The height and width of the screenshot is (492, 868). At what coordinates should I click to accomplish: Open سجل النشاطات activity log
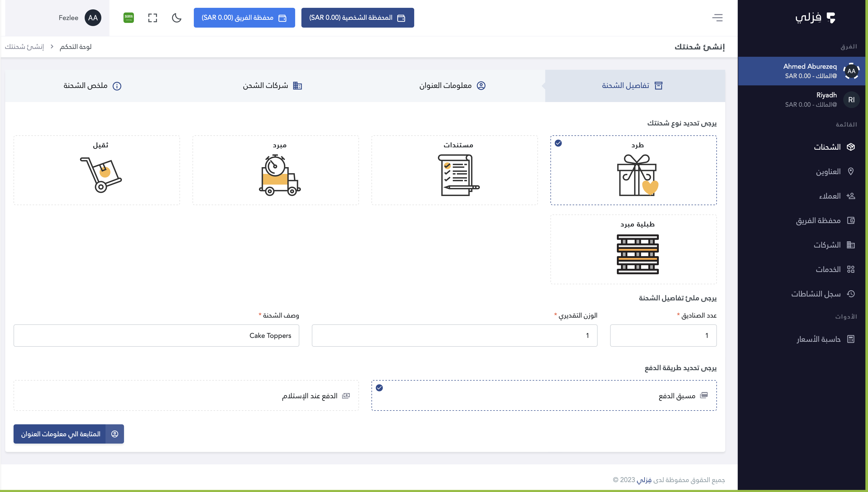(816, 294)
